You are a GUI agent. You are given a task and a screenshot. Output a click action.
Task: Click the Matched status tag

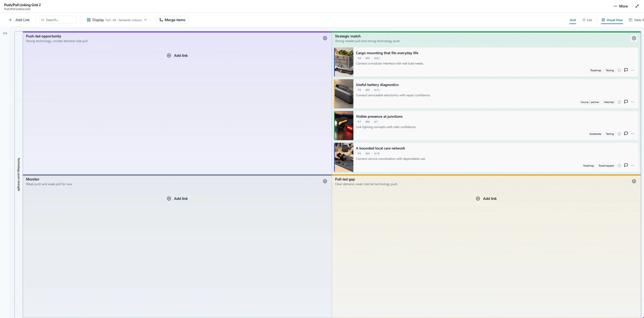[x=609, y=102]
